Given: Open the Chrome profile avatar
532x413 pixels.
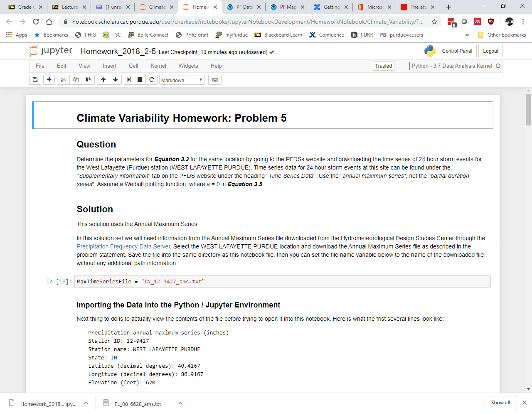Looking at the screenshot, I should point(510,22).
